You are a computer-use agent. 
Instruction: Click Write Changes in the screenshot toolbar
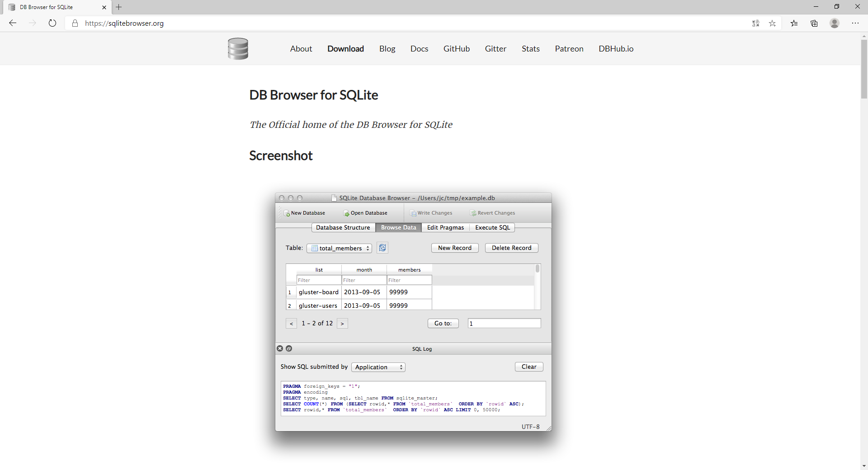pyautogui.click(x=431, y=213)
